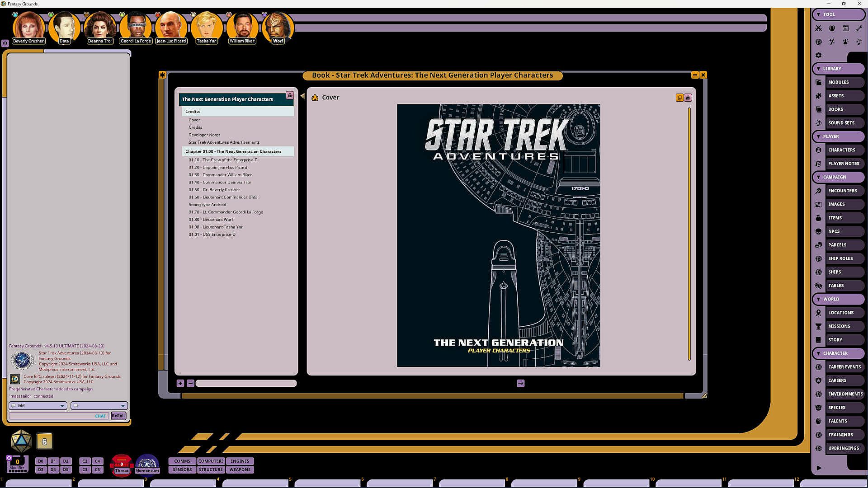Image resolution: width=868 pixels, height=488 pixels.
Task: Open the Developer Notes page
Action: tap(204, 135)
